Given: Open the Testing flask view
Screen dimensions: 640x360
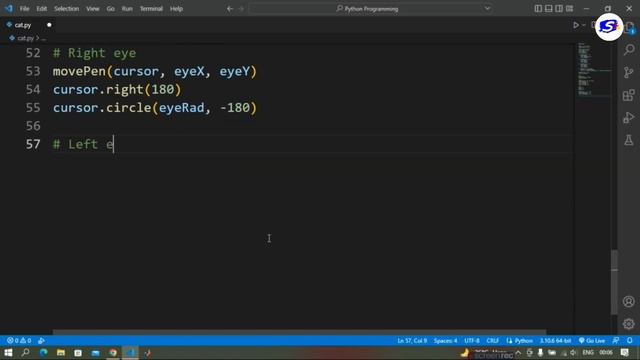Looking at the screenshot, I should (629, 140).
